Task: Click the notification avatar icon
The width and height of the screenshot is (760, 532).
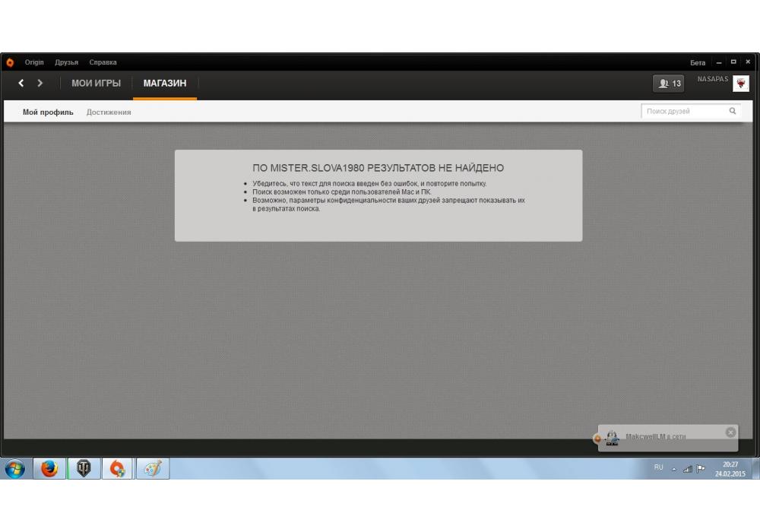Action: coord(612,438)
